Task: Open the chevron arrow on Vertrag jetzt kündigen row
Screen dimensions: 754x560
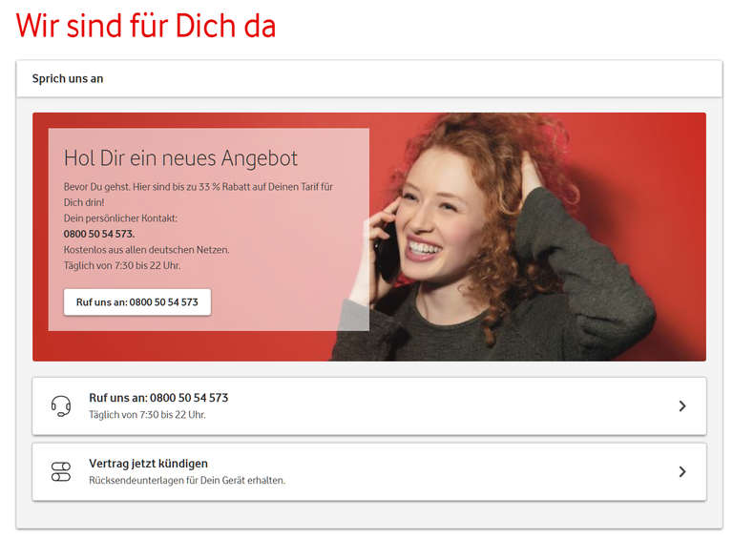Action: [681, 471]
